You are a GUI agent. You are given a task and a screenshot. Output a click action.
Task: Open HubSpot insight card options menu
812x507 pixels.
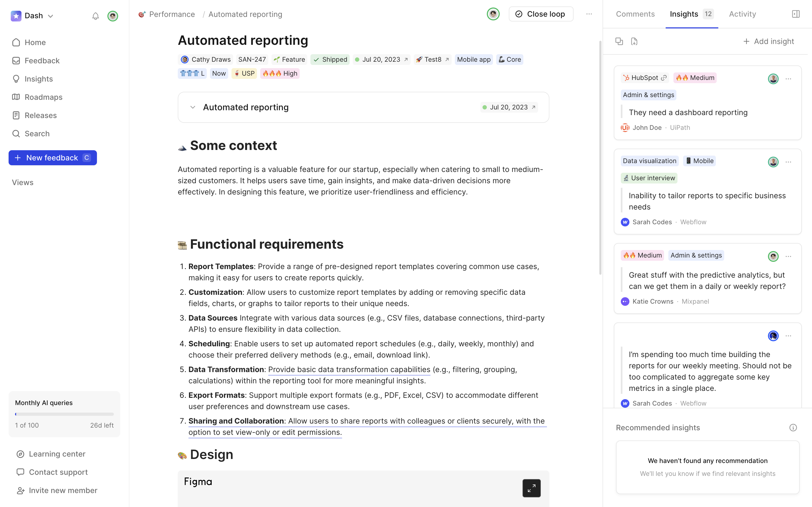click(x=788, y=79)
